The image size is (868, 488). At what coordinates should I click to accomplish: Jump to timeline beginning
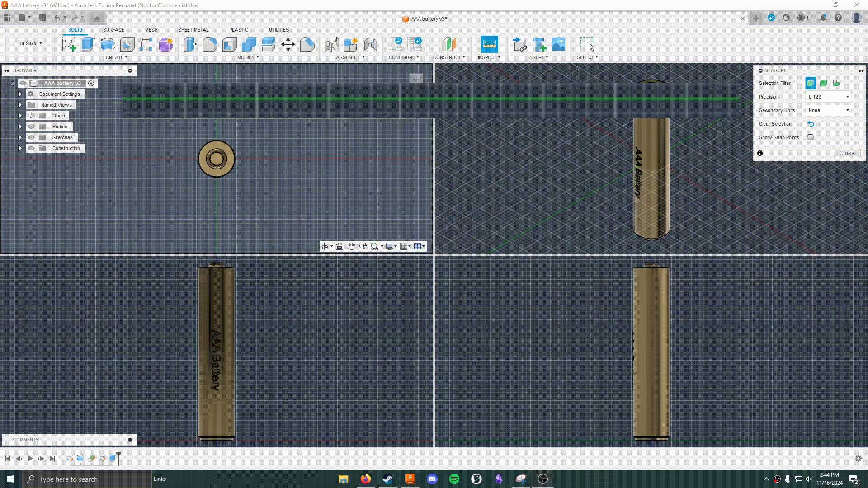(x=7, y=459)
